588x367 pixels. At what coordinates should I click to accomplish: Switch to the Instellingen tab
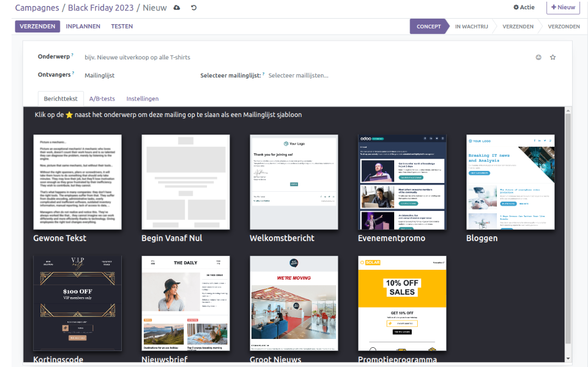click(143, 99)
